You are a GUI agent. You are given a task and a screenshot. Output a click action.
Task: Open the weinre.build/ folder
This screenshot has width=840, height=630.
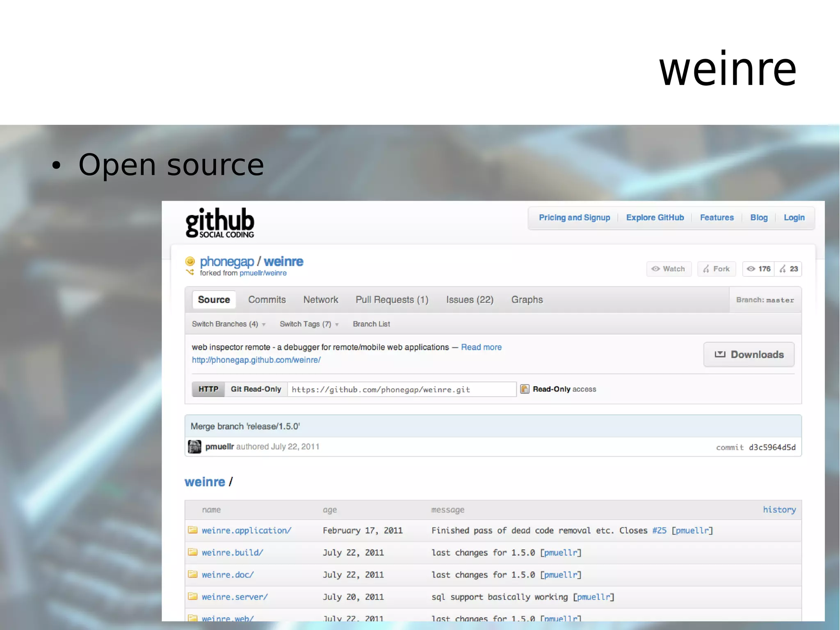coord(232,552)
